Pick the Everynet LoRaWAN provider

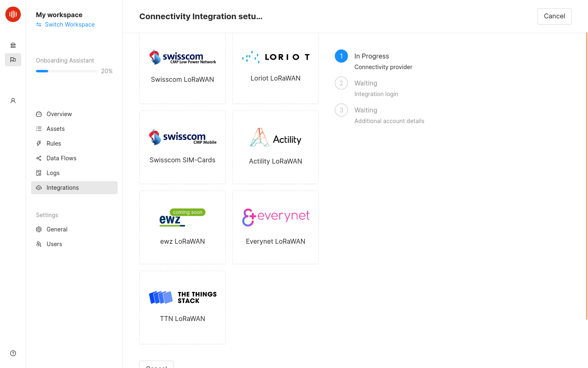click(x=275, y=227)
